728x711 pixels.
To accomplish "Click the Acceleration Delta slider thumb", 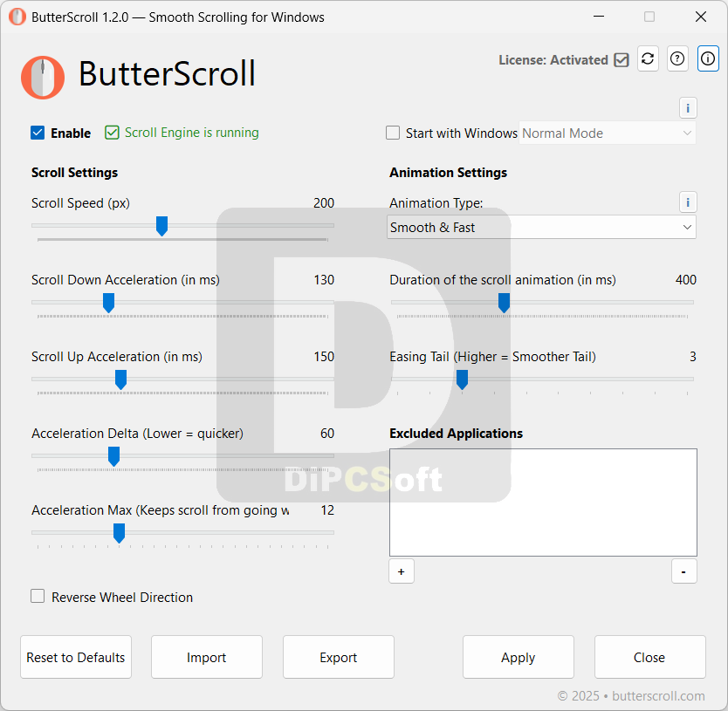I will pos(113,456).
